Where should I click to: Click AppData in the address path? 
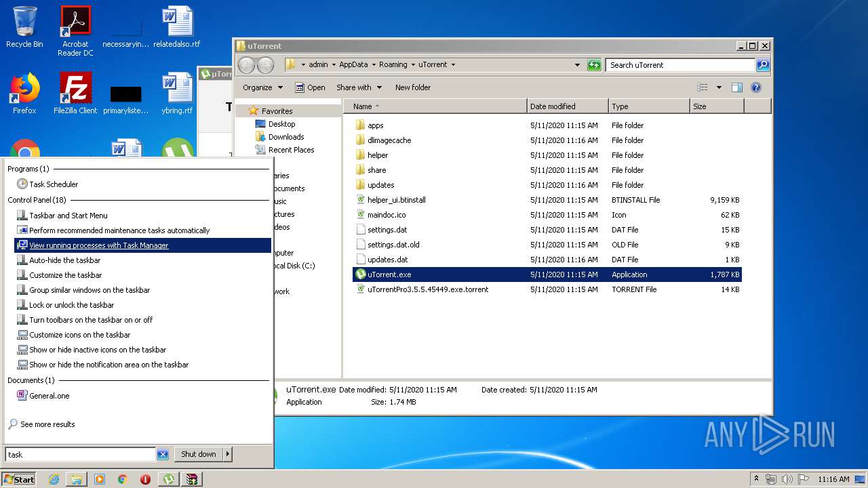pos(353,65)
